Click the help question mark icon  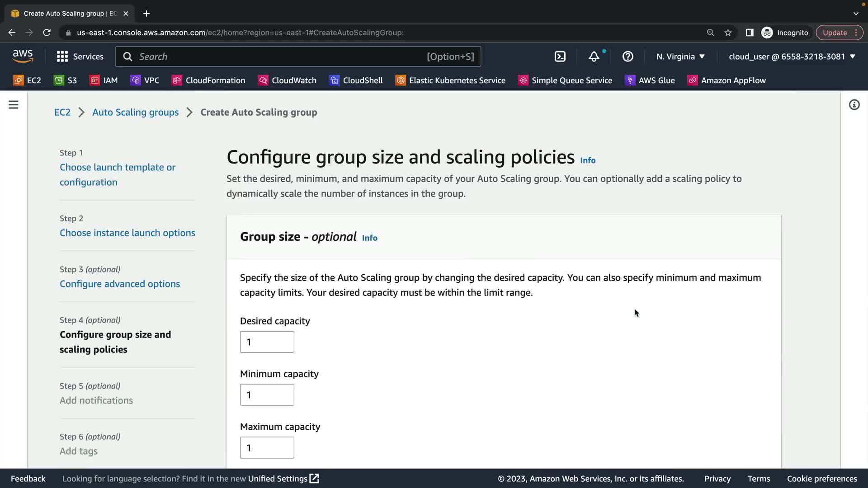click(x=627, y=56)
